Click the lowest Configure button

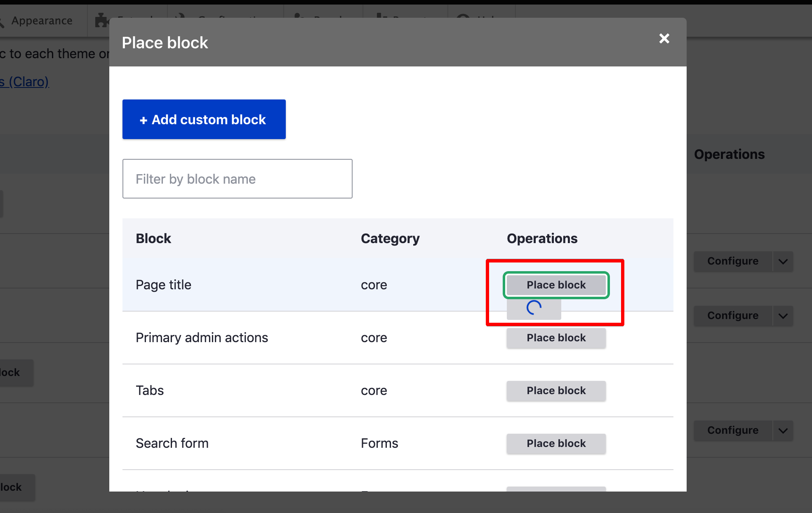coord(732,430)
